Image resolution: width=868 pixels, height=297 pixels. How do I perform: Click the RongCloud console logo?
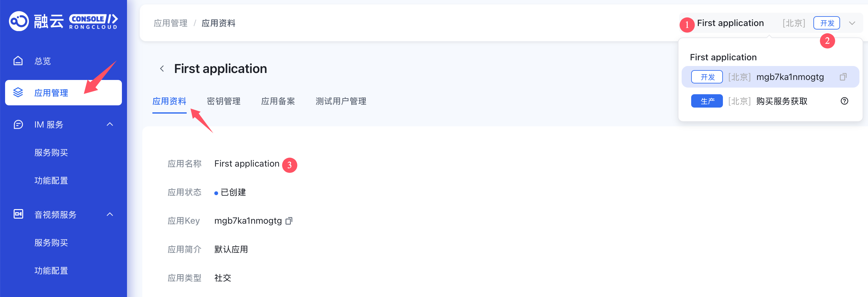[63, 22]
